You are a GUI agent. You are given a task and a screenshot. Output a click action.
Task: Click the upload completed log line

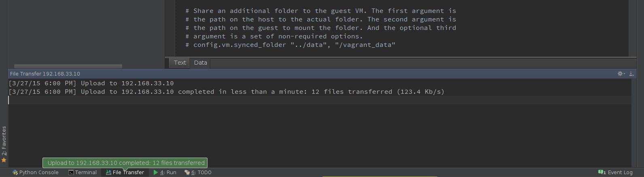pyautogui.click(x=227, y=92)
